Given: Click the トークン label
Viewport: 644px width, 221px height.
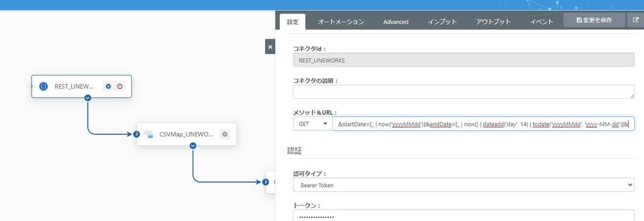Looking at the screenshot, I should click(x=306, y=205).
